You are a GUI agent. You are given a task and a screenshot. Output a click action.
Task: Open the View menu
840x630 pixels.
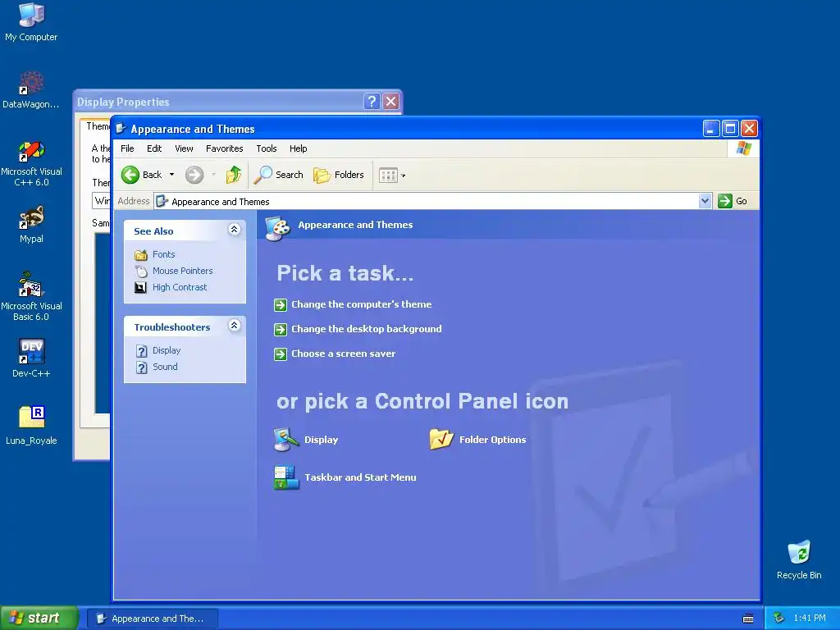click(x=184, y=148)
